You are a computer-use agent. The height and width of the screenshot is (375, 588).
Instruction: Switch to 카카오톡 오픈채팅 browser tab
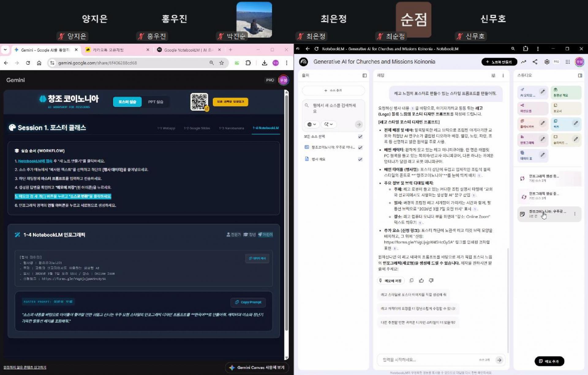[x=117, y=50]
